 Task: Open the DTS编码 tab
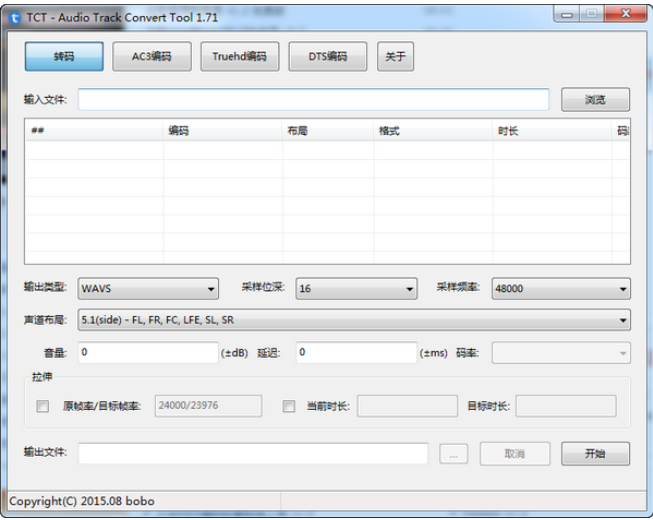[328, 56]
